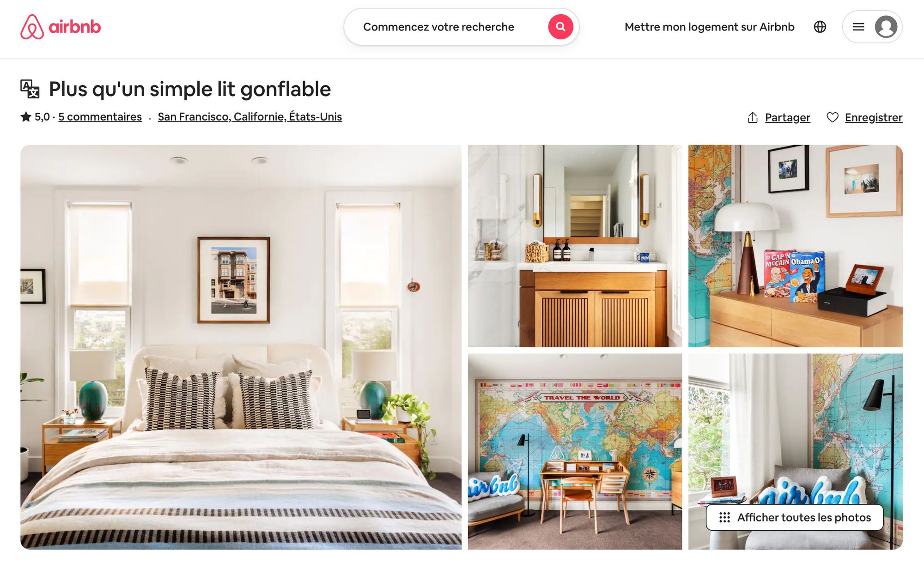924x563 pixels.
Task: Open the globe language selector
Action: tap(820, 27)
